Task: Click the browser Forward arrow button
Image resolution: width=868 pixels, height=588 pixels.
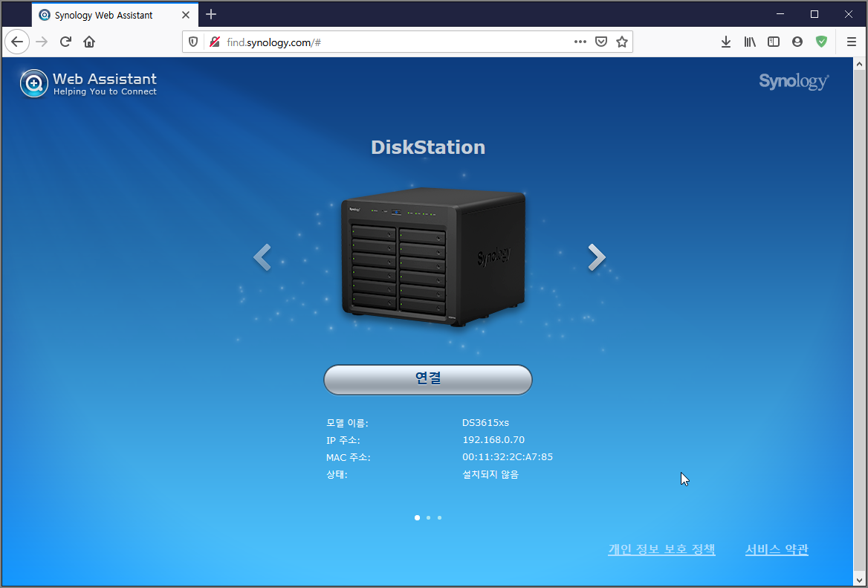Action: coord(42,42)
